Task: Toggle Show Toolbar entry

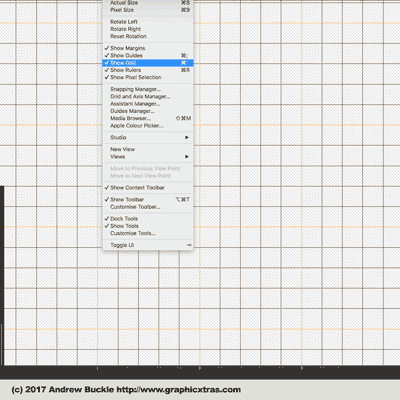Action: pos(148,199)
